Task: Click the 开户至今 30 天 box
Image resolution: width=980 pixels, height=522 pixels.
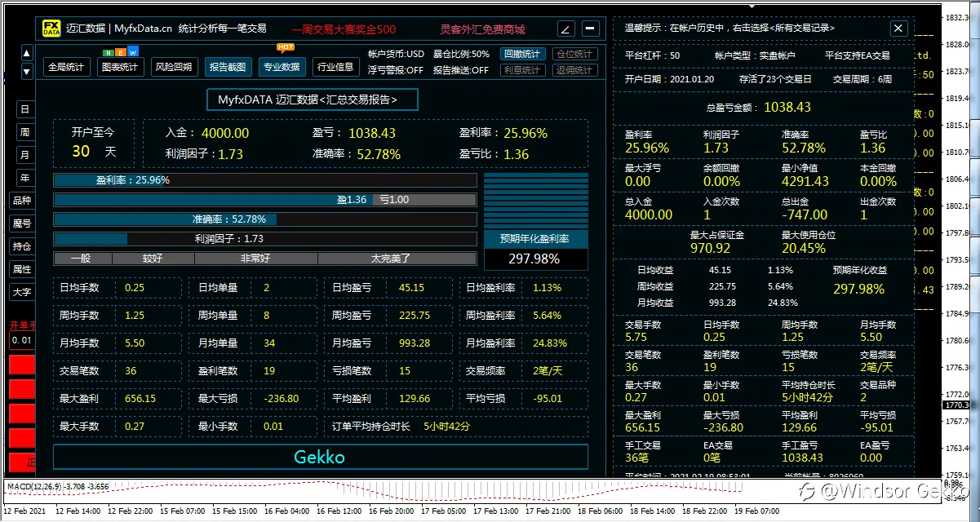Action: [94, 142]
